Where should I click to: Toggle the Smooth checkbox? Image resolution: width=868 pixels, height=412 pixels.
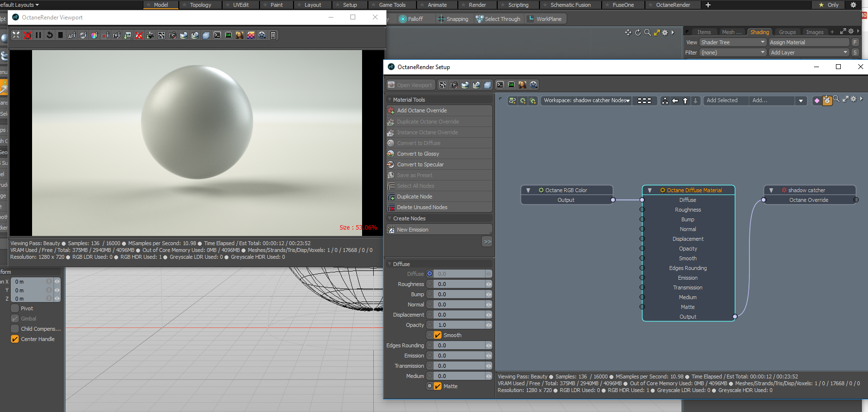(x=438, y=335)
